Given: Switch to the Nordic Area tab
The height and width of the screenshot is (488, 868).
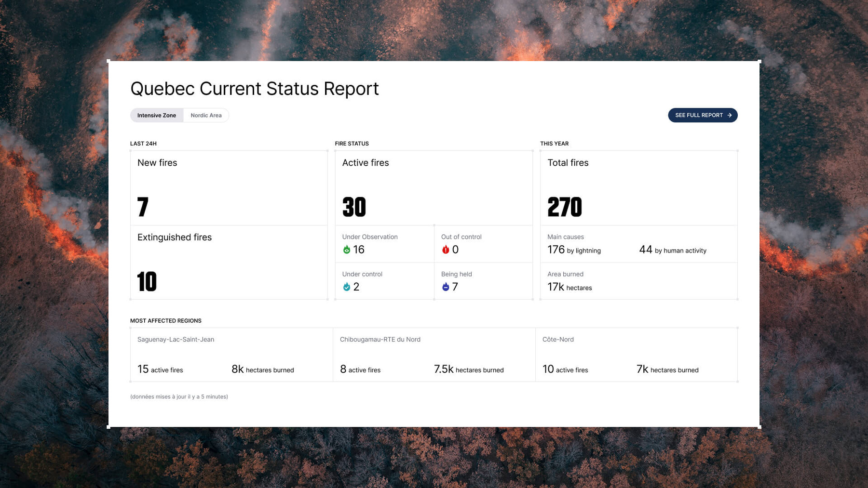Looking at the screenshot, I should coord(206,115).
